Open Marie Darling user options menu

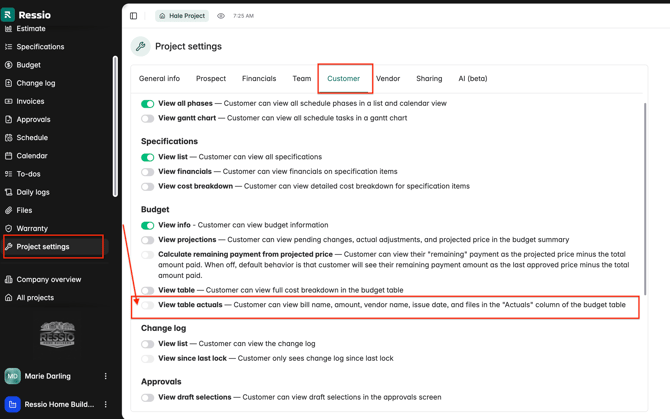106,377
